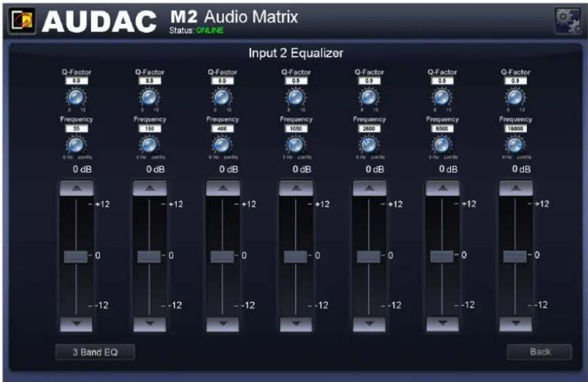Click the gain slider handle of 6500 Hz band
This screenshot has width=588, height=382.
pos(442,256)
